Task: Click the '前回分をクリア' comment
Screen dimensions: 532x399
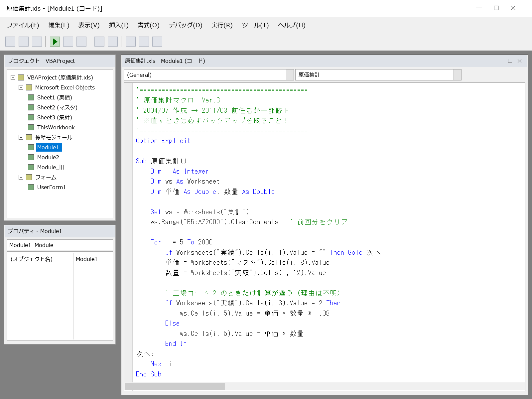Action: point(322,222)
